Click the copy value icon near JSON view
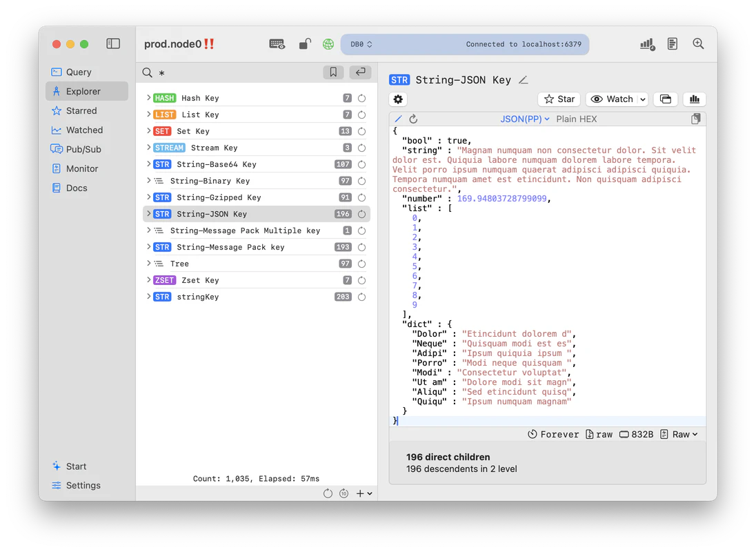This screenshot has width=756, height=552. (x=696, y=119)
